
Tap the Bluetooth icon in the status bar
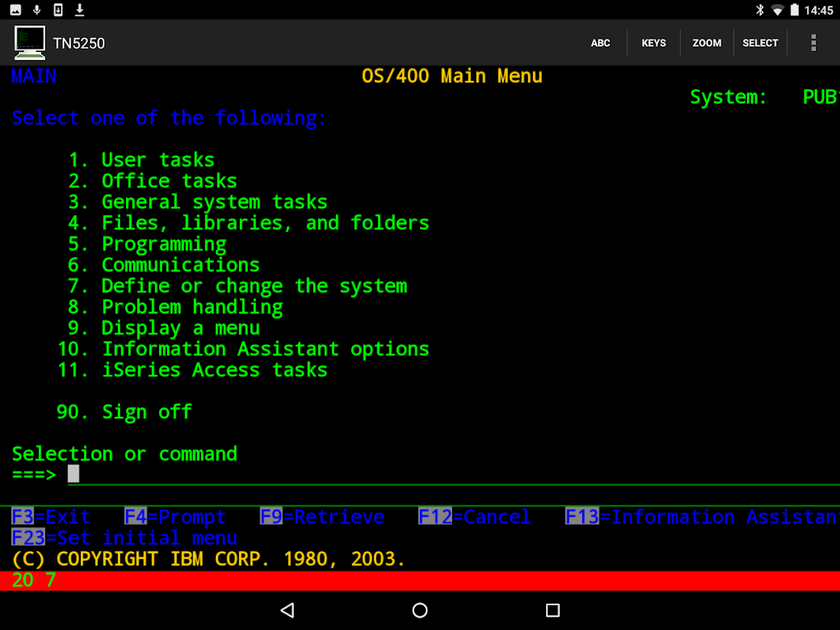click(759, 10)
